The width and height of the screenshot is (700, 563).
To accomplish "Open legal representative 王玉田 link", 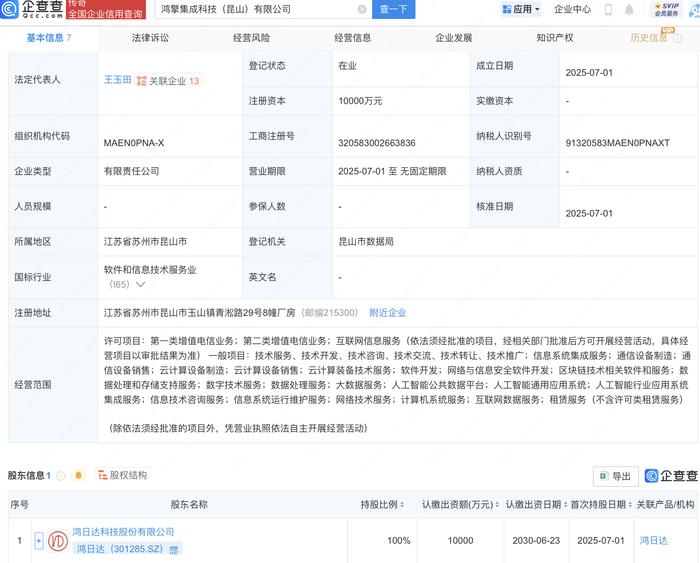I will click(x=117, y=80).
